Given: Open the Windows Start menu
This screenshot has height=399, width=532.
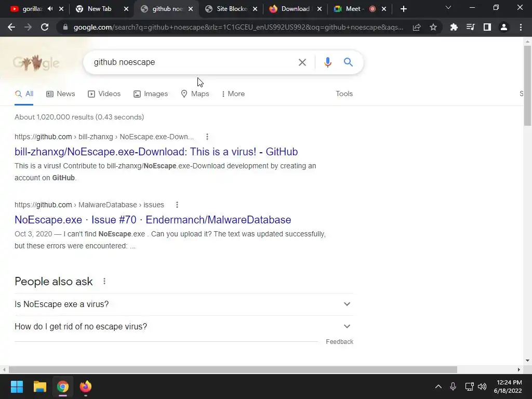Looking at the screenshot, I should (x=17, y=387).
